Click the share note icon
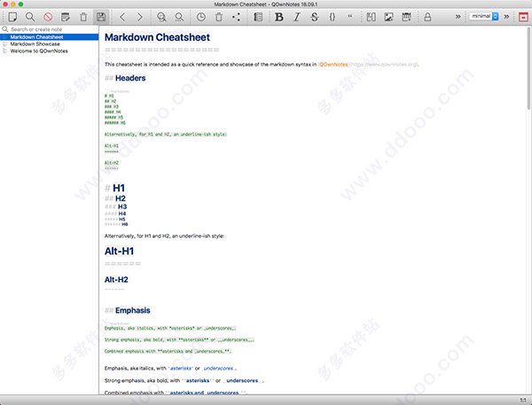The width and height of the screenshot is (532, 405). coord(237,17)
